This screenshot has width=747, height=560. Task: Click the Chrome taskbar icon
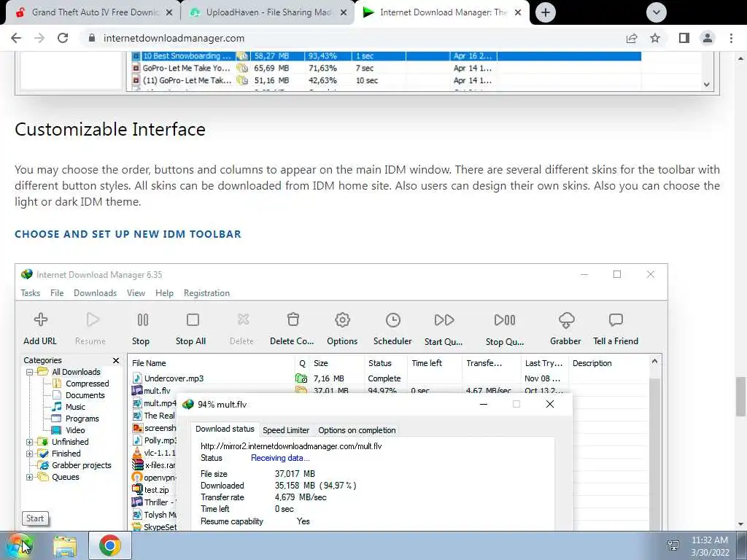pyautogui.click(x=109, y=545)
